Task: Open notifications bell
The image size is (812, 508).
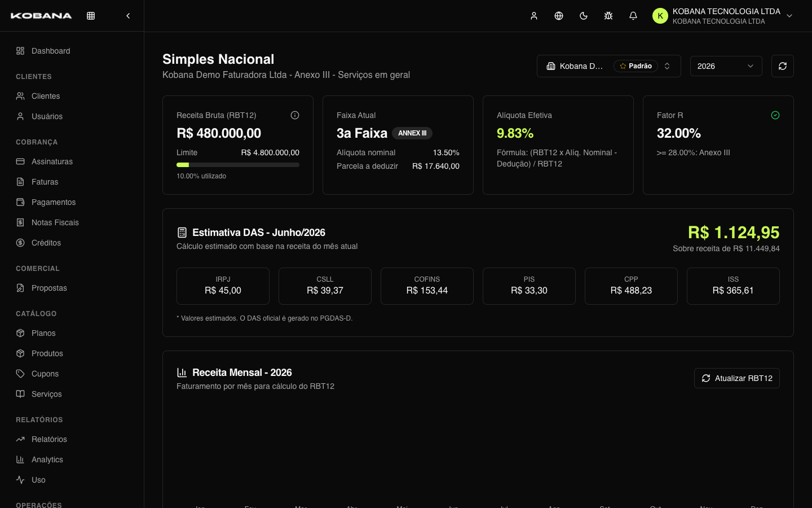Action: point(633,16)
